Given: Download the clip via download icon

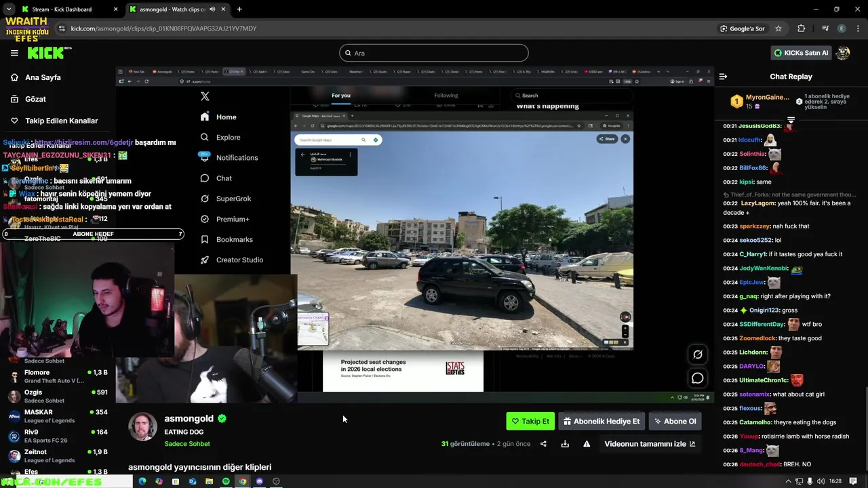Looking at the screenshot, I should point(565,444).
